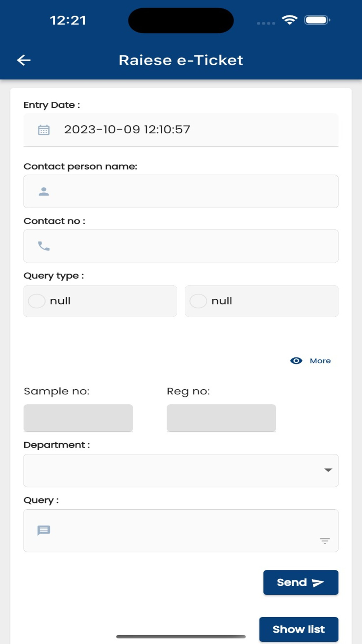Screen dimensions: 362x644
Task: Select the second null query type radio
Action: click(198, 301)
